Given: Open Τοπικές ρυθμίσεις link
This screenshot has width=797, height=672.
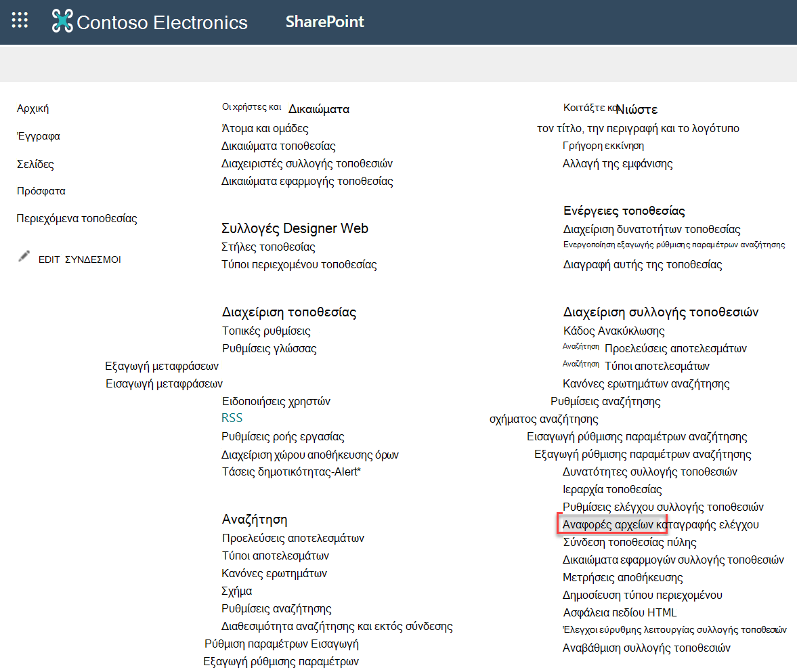Looking at the screenshot, I should point(266,331).
